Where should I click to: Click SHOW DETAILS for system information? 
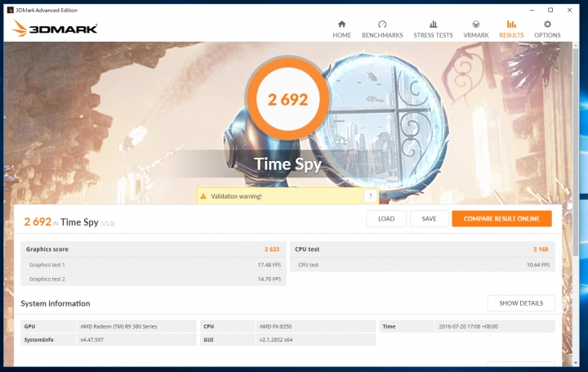click(x=521, y=303)
